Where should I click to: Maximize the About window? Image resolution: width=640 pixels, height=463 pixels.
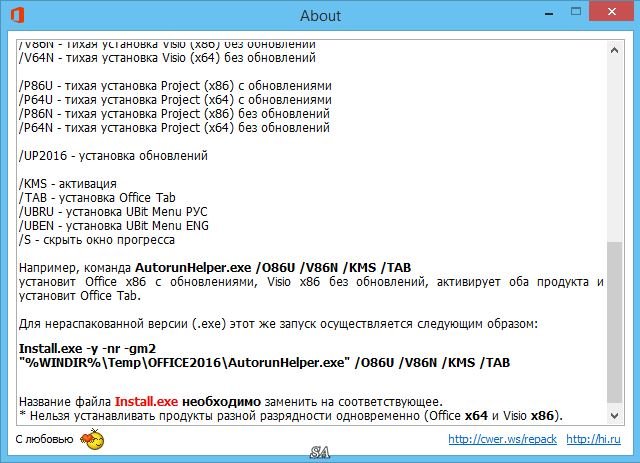click(576, 12)
